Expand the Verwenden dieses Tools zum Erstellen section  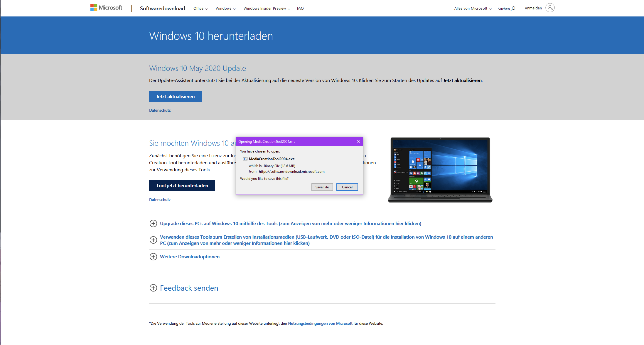click(326, 240)
